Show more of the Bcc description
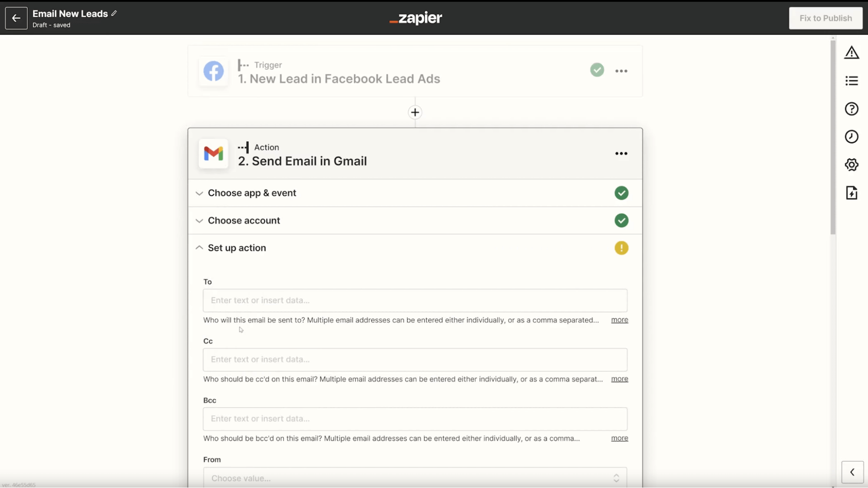The height and width of the screenshot is (488, 868). coord(619,438)
